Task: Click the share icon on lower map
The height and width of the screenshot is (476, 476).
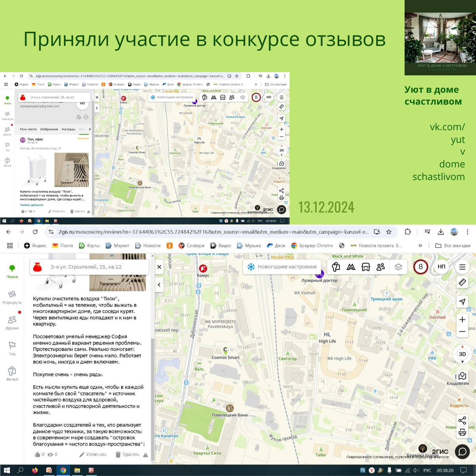Action: point(462,420)
